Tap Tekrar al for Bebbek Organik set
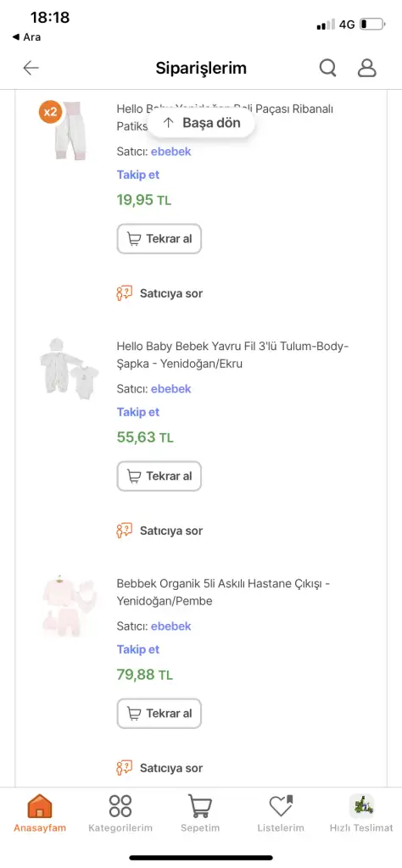The image size is (402, 868). [159, 714]
